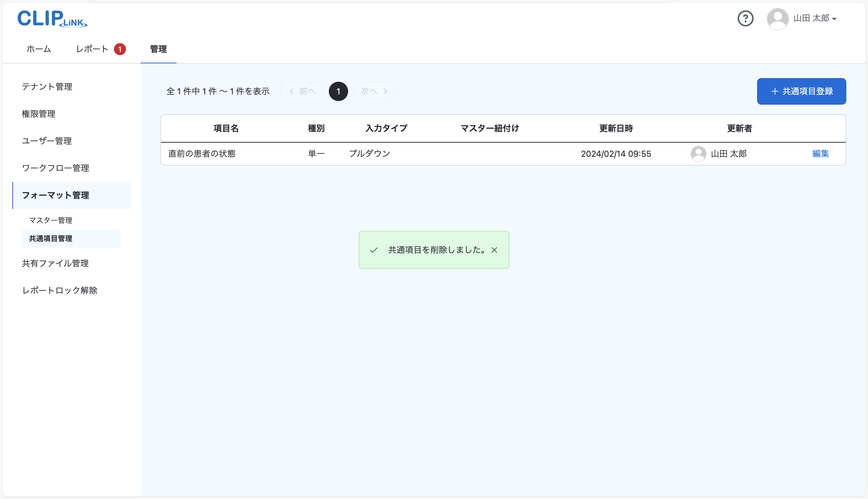Switch to the 管理 tab

click(158, 49)
